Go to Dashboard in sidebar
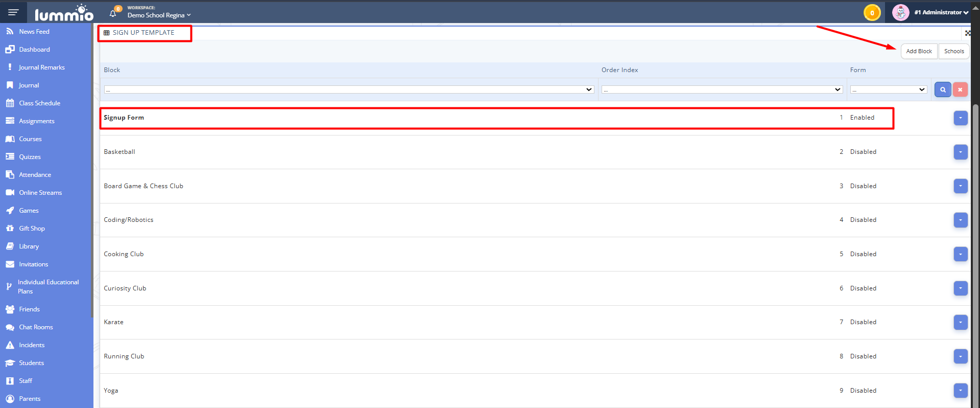980x408 pixels. 34,50
